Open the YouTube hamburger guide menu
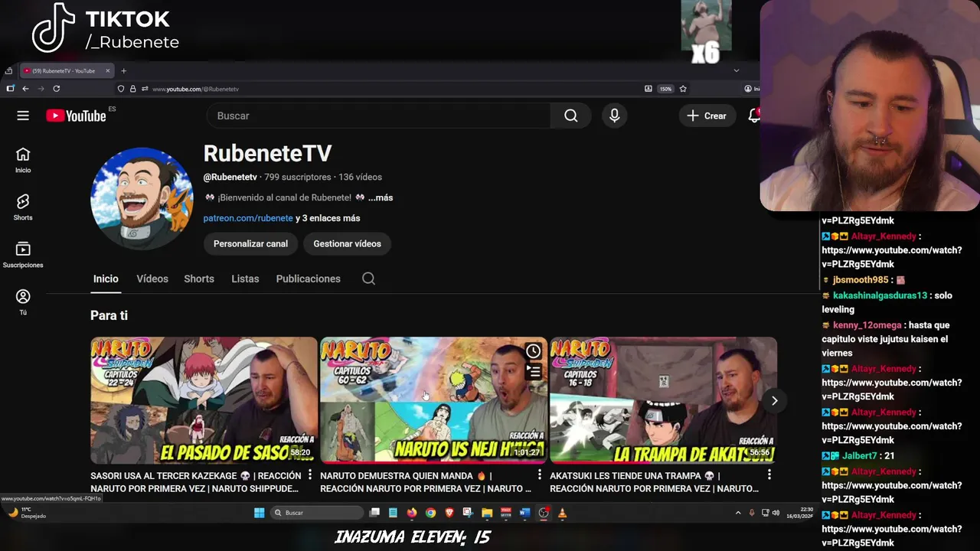980x551 pixels. click(x=23, y=116)
